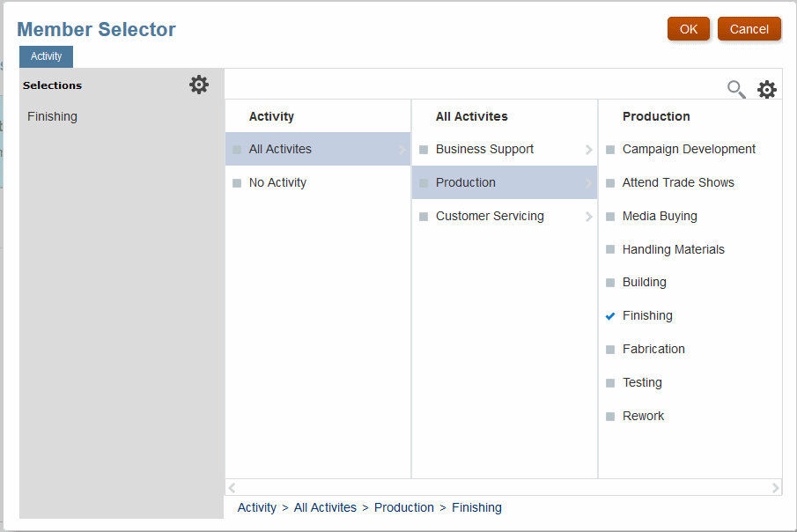The width and height of the screenshot is (797, 532).
Task: Expand the Customer Servicing chevron
Action: coord(589,217)
